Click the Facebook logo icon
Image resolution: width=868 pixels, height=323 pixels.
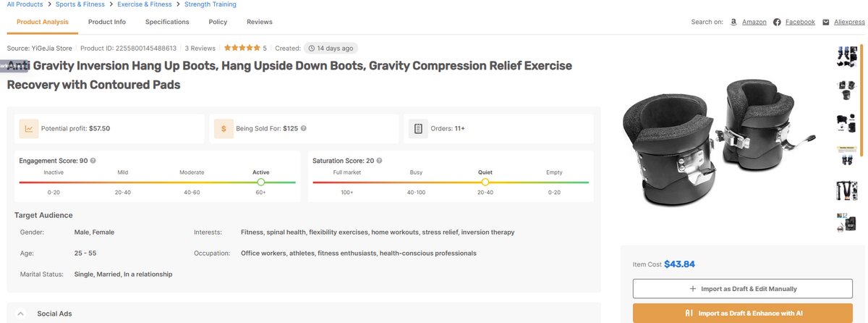[777, 22]
